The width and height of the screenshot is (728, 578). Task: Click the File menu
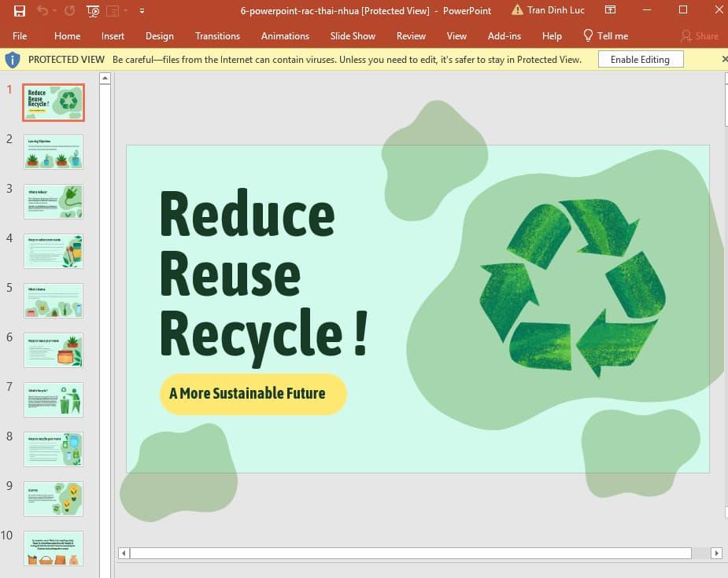[20, 35]
